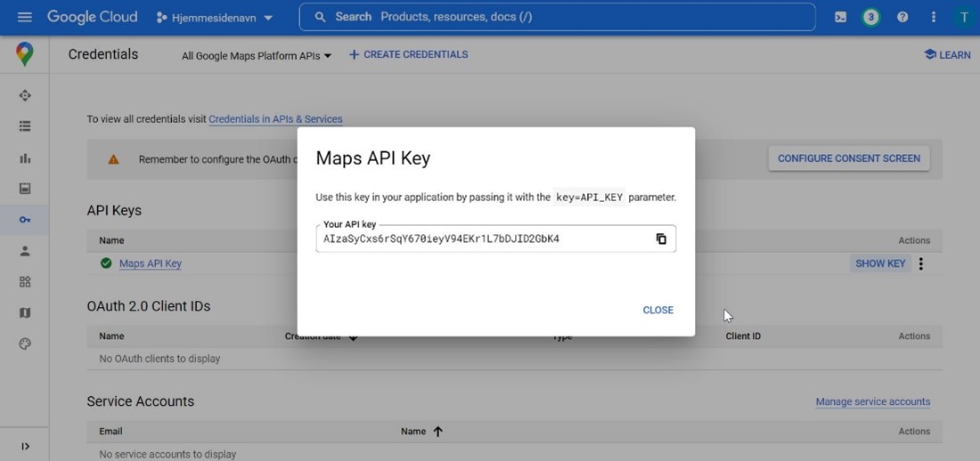Click the Client ID column header

click(x=743, y=336)
